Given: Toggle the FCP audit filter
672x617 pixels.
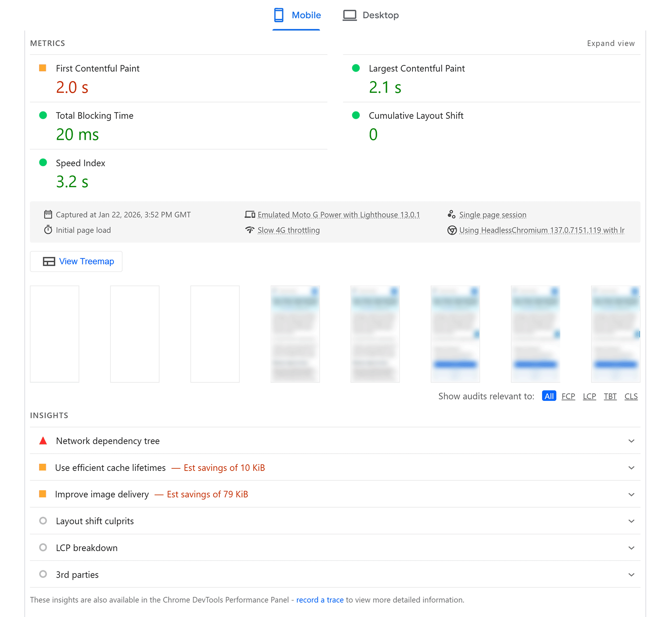Looking at the screenshot, I should pos(568,396).
